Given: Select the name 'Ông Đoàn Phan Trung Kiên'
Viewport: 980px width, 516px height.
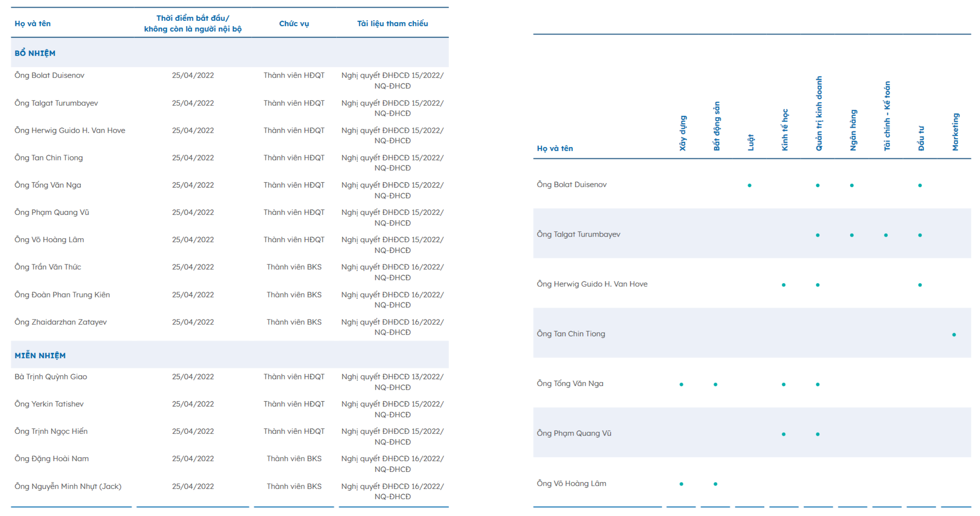Looking at the screenshot, I should (62, 295).
